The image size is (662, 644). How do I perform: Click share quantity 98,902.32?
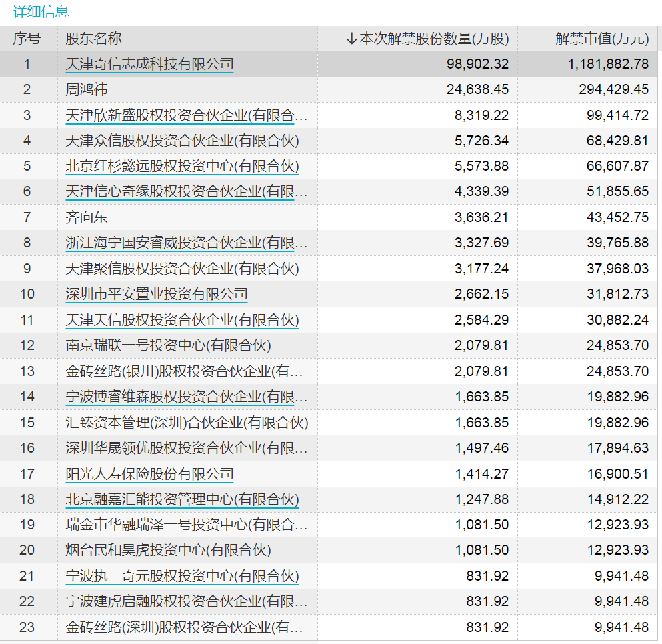pyautogui.click(x=477, y=64)
